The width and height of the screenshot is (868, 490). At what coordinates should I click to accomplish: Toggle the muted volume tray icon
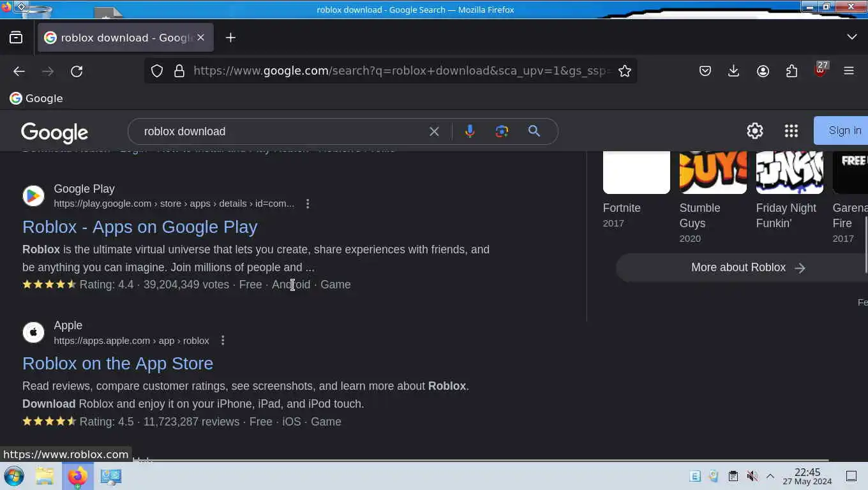pyautogui.click(x=752, y=476)
